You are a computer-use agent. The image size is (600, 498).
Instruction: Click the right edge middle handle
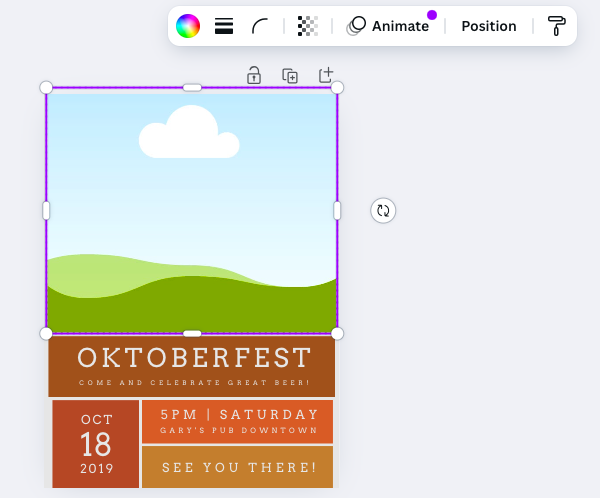(x=337, y=211)
